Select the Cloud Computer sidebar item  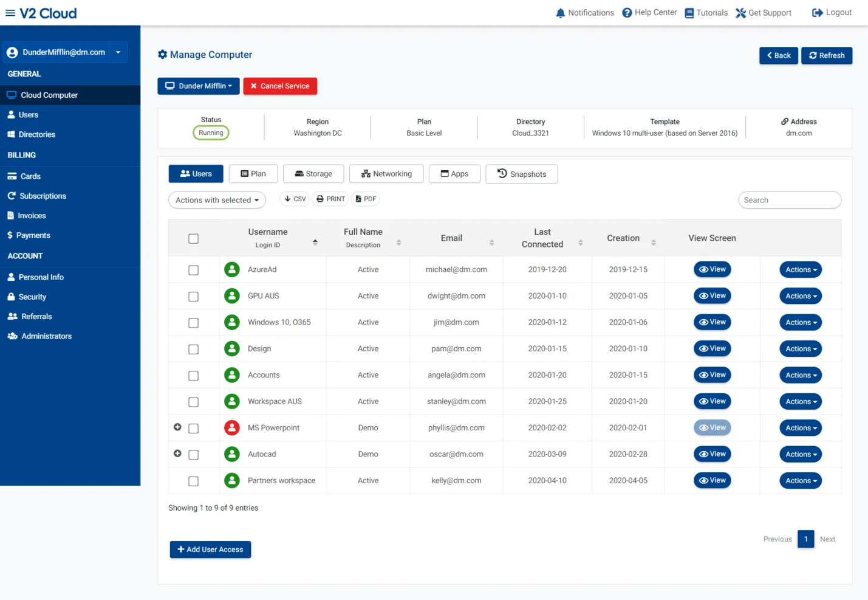pos(49,95)
